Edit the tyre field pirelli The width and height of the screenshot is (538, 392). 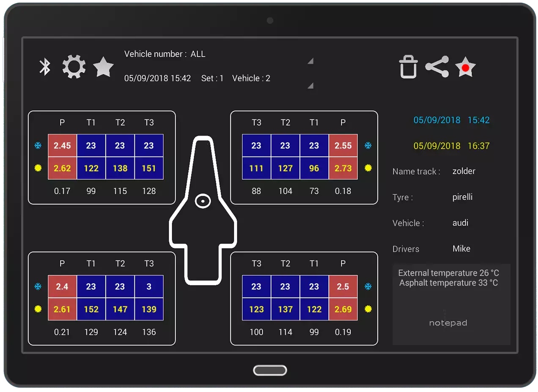pyautogui.click(x=462, y=197)
